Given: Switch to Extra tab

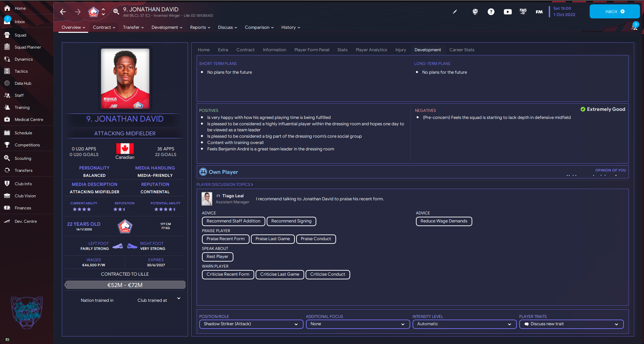Looking at the screenshot, I should tap(223, 50).
